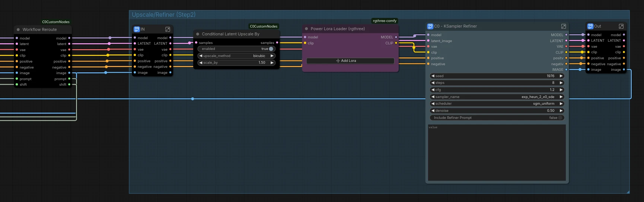Screen dimensions: 644x202
Task: Click the scale_by 1.50 value slider
Action: pos(236,63)
